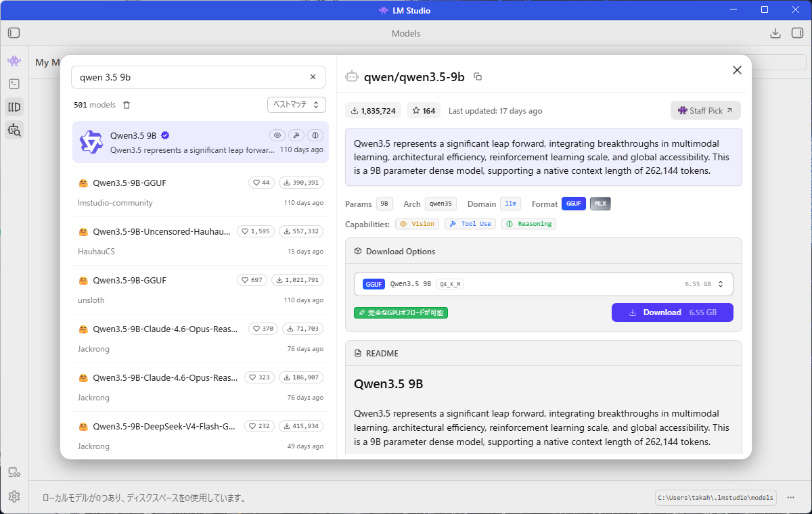
Task: Click the 1,021,791 downloads badge
Action: [297, 280]
